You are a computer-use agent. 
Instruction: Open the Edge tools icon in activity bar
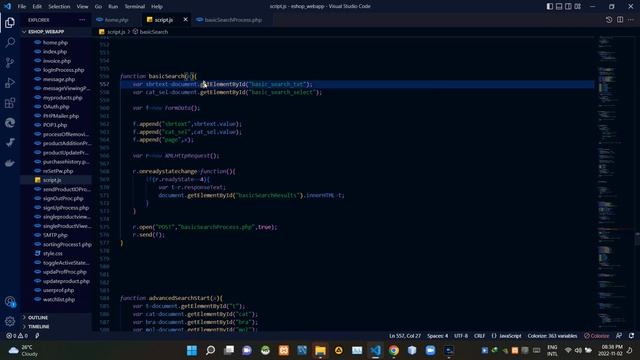point(10,123)
